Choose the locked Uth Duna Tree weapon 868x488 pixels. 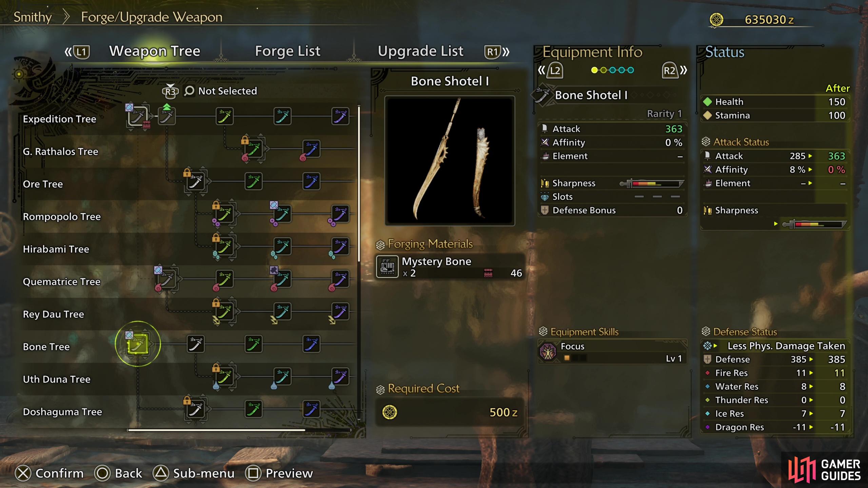tap(224, 377)
